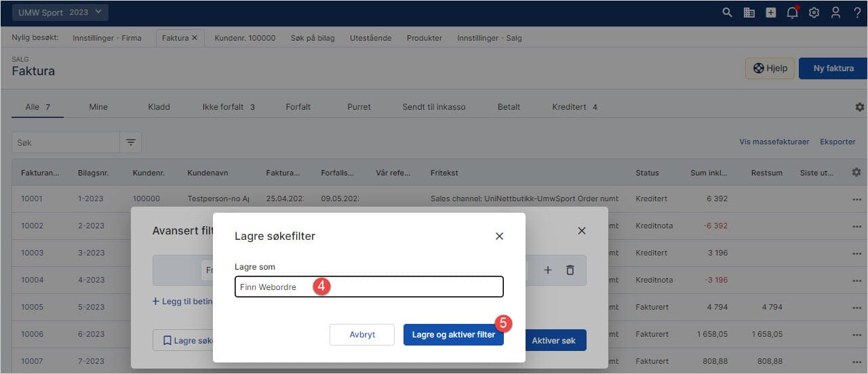Click the plus-box create new icon

coord(771,12)
